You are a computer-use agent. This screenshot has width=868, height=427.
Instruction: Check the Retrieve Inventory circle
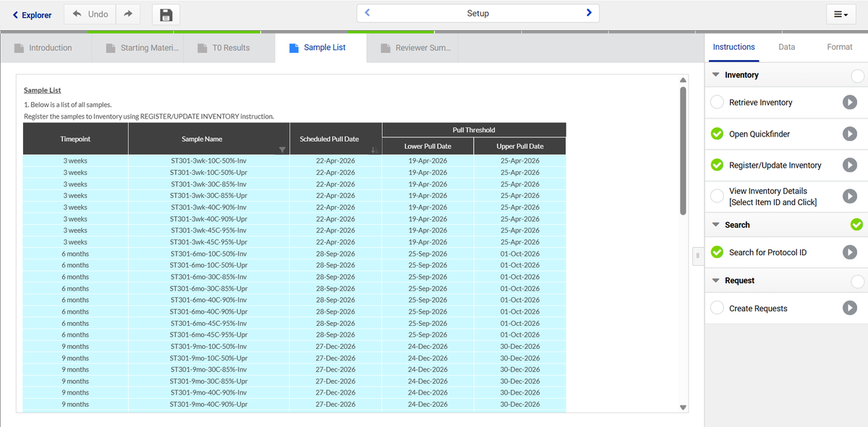[x=717, y=103]
